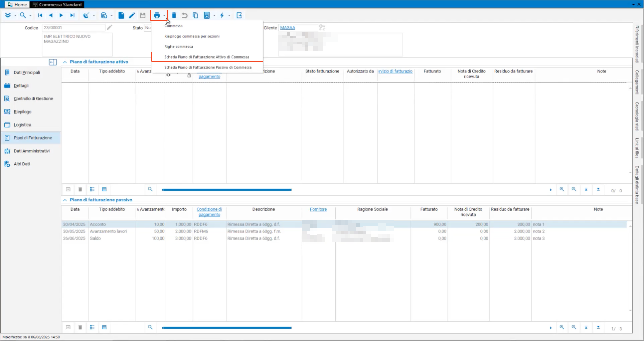Click the Codice input field

click(x=74, y=28)
